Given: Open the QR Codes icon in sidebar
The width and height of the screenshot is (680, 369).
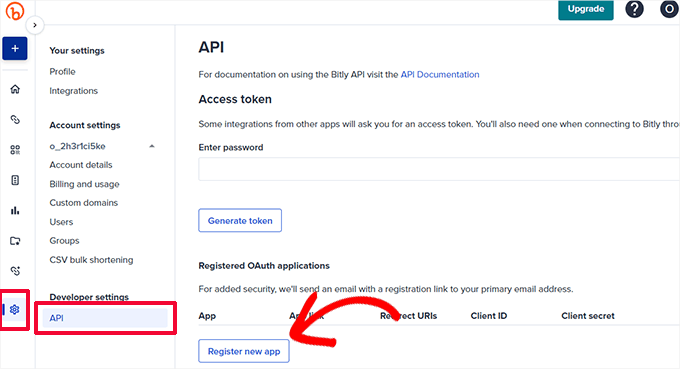Looking at the screenshot, I should coord(15,150).
